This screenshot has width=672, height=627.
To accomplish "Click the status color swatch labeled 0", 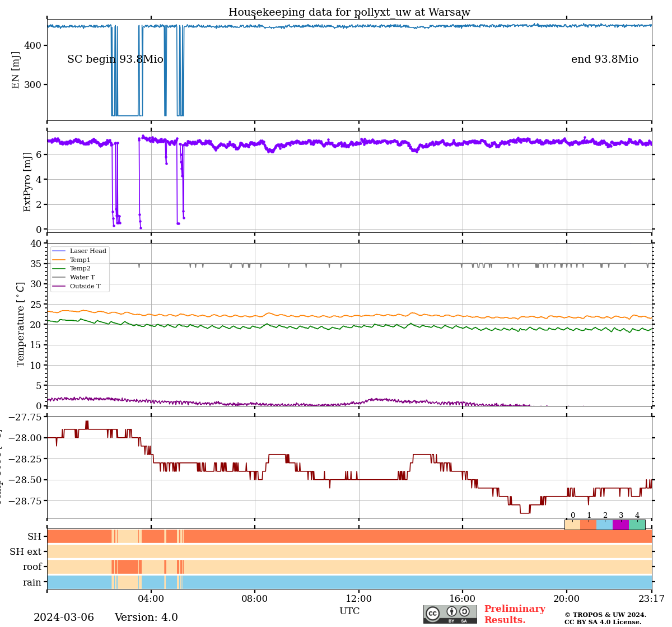I will point(572,525).
